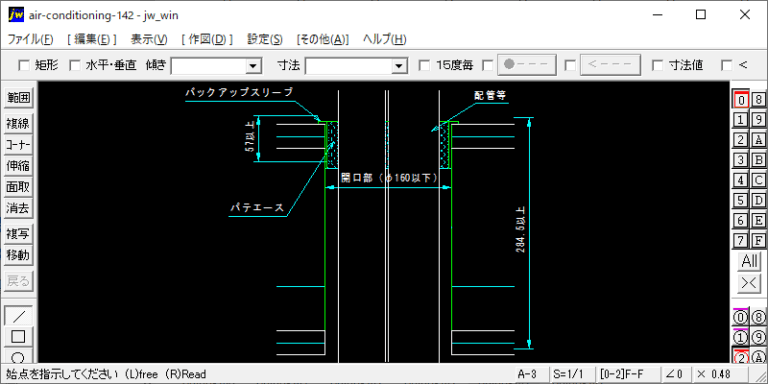
Task: Click the 範囲 range selection tool
Action: (x=18, y=98)
